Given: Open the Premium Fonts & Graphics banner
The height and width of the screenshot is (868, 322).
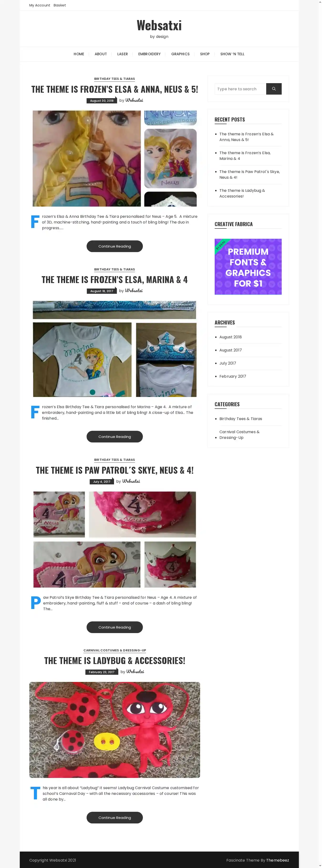Looking at the screenshot, I should coord(248,267).
